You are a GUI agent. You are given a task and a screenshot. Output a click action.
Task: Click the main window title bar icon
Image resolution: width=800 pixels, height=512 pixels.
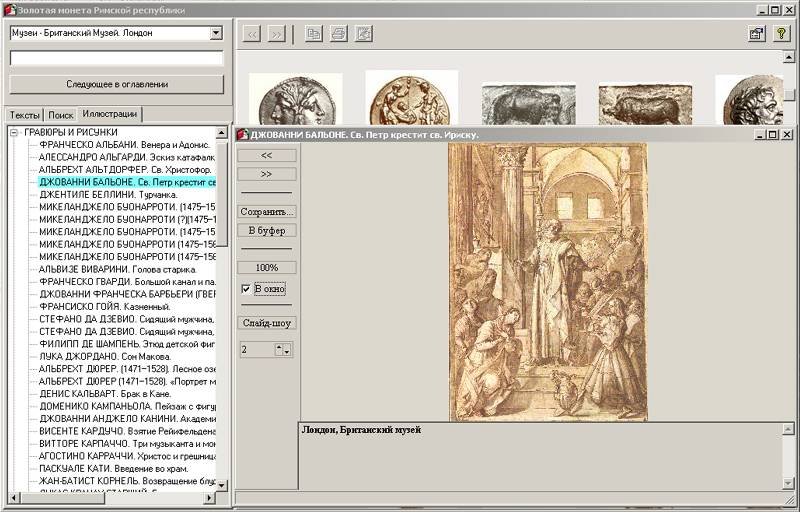tap(10, 10)
